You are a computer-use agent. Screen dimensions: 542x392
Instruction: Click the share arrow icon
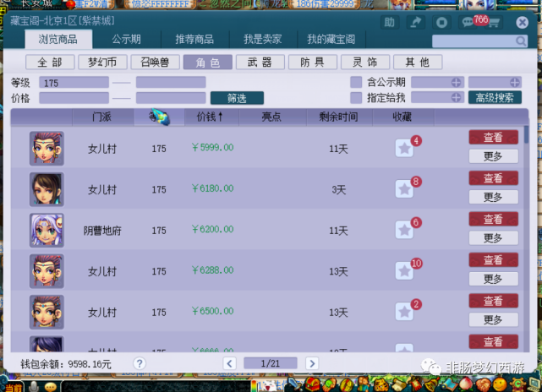click(415, 23)
